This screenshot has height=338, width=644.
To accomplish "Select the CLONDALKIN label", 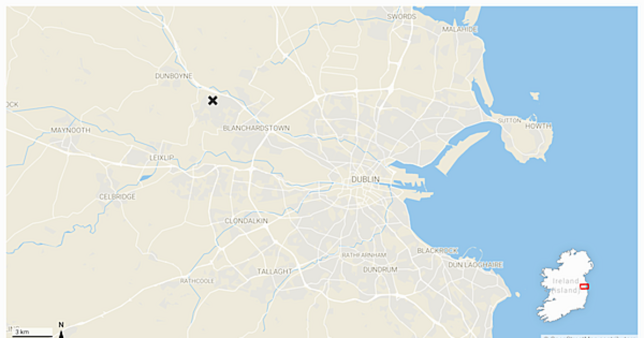I will 246,221.
